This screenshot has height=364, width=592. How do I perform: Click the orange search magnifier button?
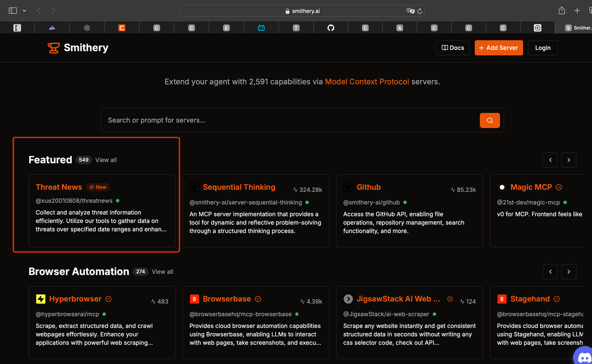tap(490, 120)
